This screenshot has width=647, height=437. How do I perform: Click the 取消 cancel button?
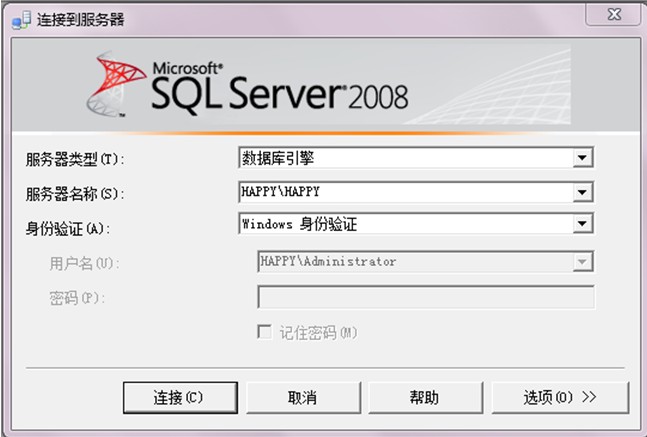tap(303, 397)
